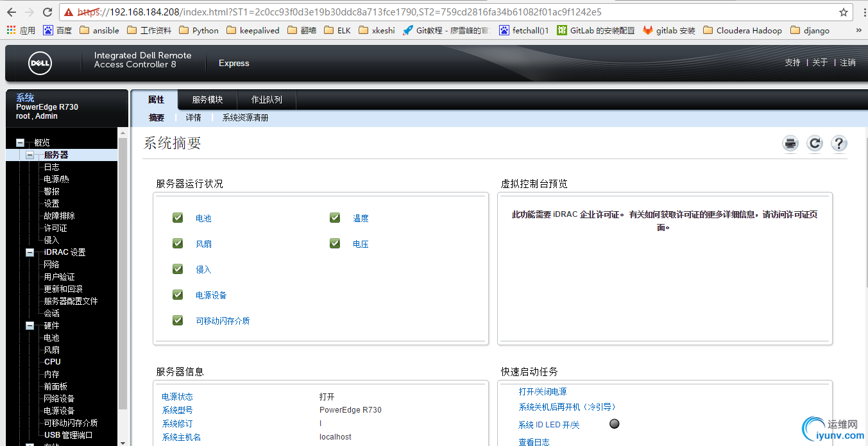
Task: Open the Git教程 bookmark
Action: 446,30
